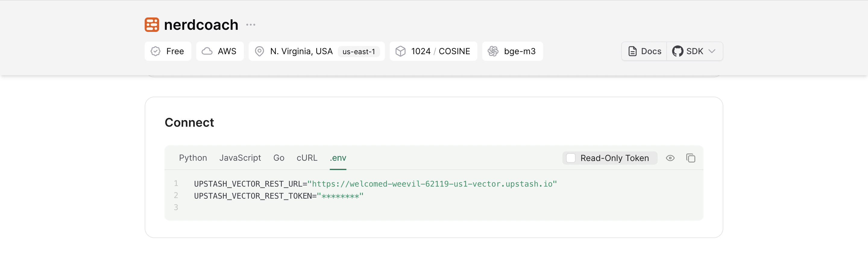Image resolution: width=868 pixels, height=254 pixels.
Task: Switch to the Python tab
Action: click(x=193, y=158)
